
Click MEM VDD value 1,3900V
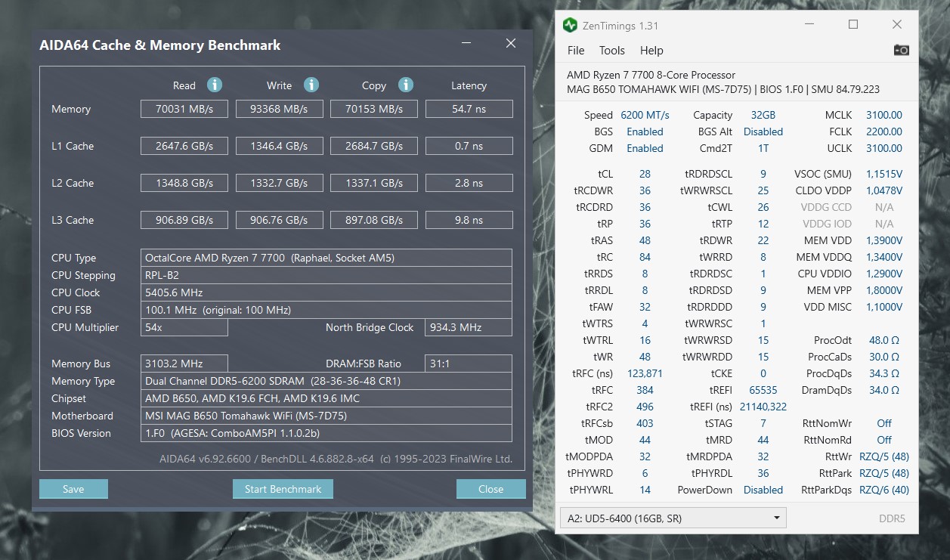884,240
